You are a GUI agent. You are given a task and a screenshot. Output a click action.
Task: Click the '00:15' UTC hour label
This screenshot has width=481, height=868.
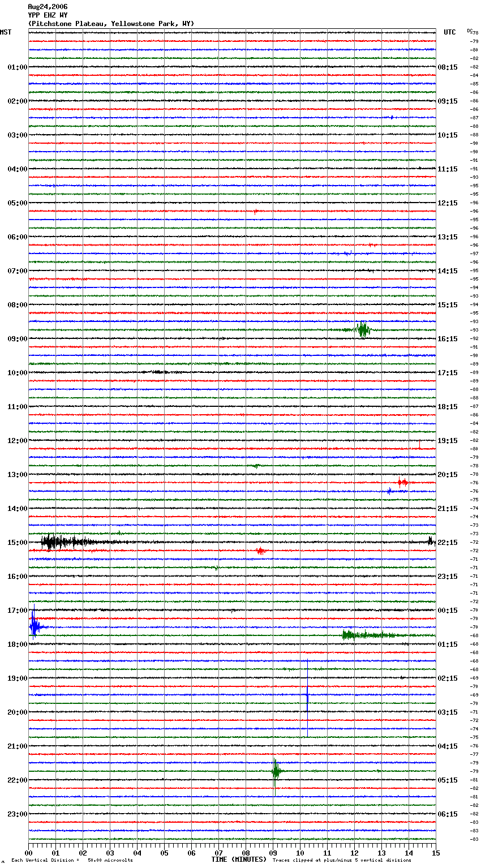(448, 611)
